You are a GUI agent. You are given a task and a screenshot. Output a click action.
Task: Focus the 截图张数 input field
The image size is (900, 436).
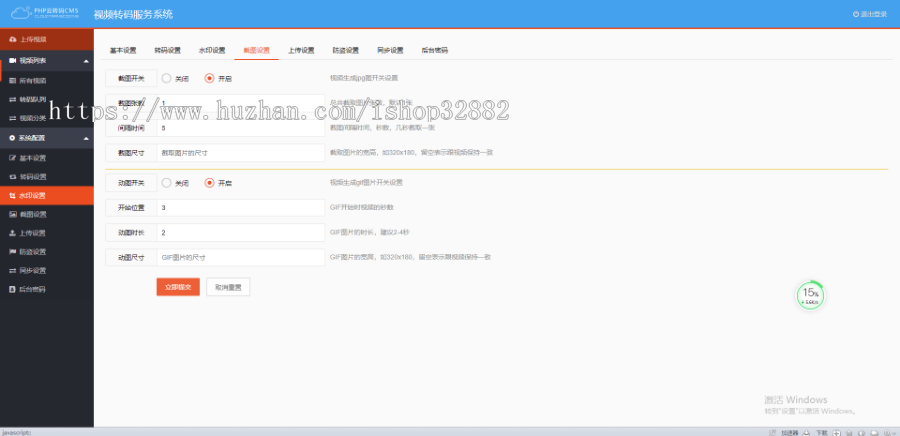(240, 103)
